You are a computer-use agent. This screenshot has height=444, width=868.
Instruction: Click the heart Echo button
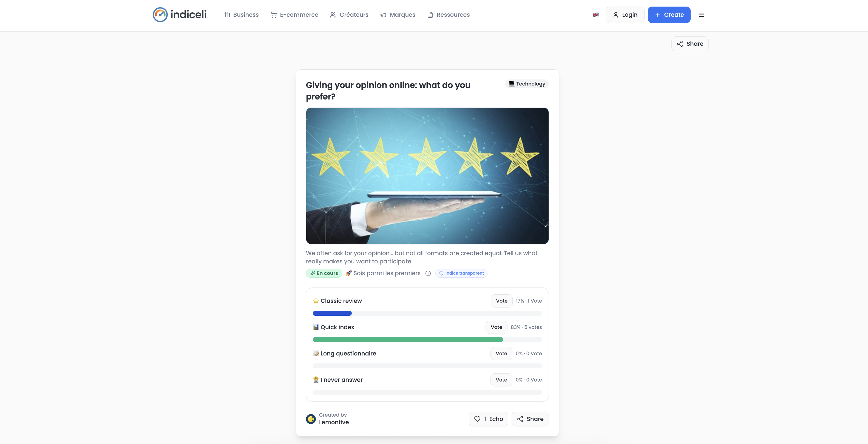click(x=488, y=419)
